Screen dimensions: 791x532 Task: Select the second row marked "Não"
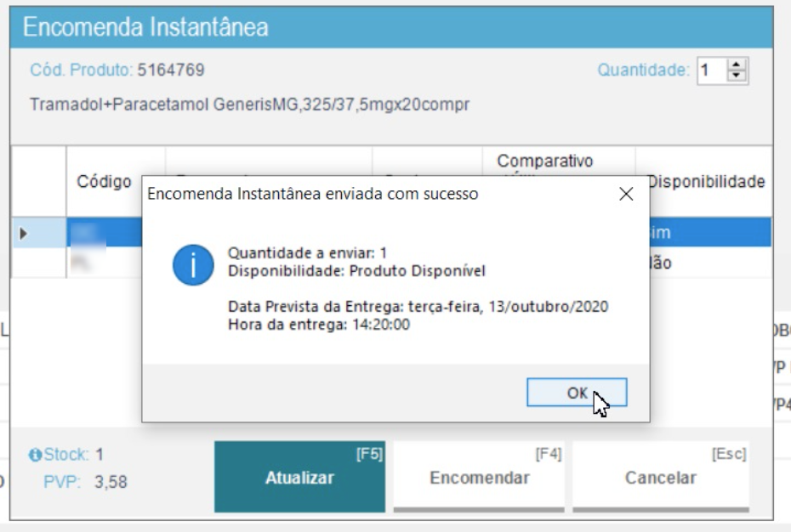coord(706,263)
